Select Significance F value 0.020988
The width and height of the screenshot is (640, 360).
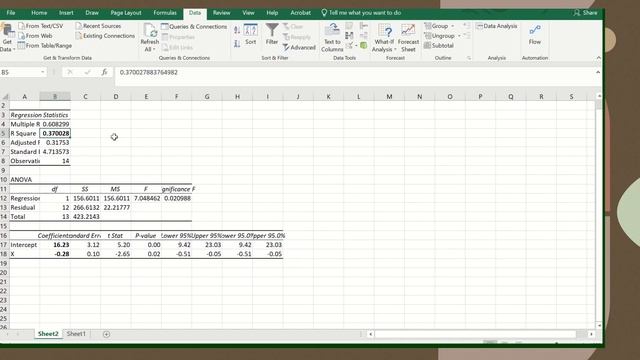(177, 198)
